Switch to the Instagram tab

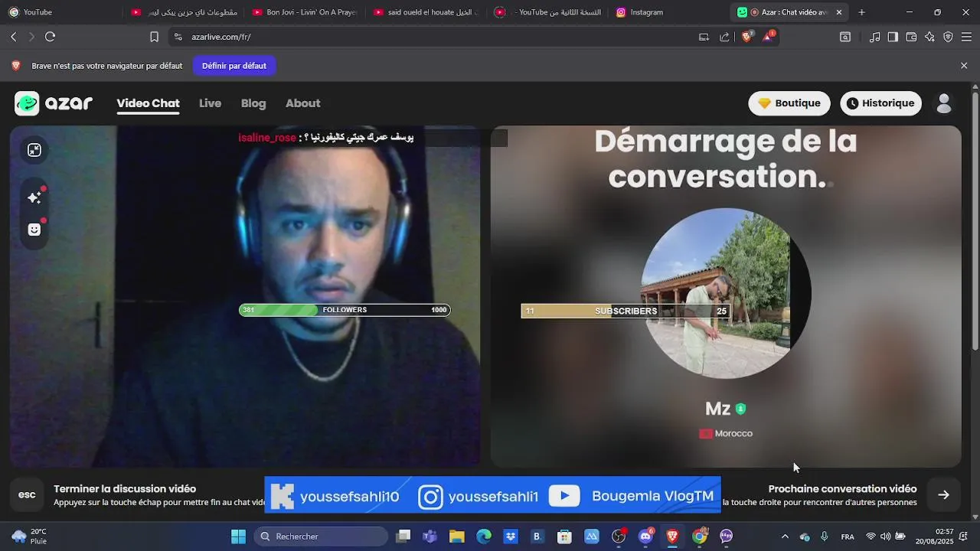pyautogui.click(x=668, y=12)
